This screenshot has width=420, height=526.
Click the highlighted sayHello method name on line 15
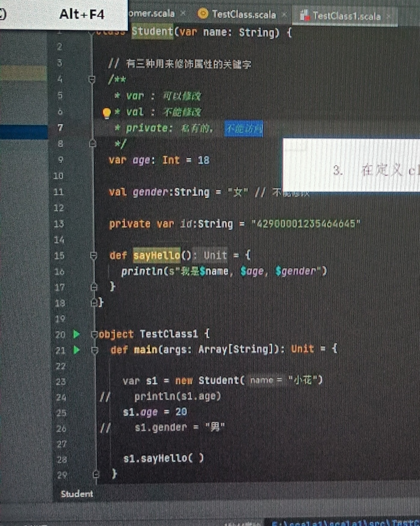[157, 255]
